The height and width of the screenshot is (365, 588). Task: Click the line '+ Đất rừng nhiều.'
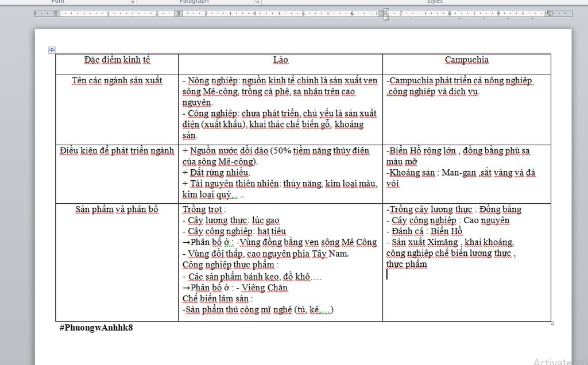[x=216, y=172]
